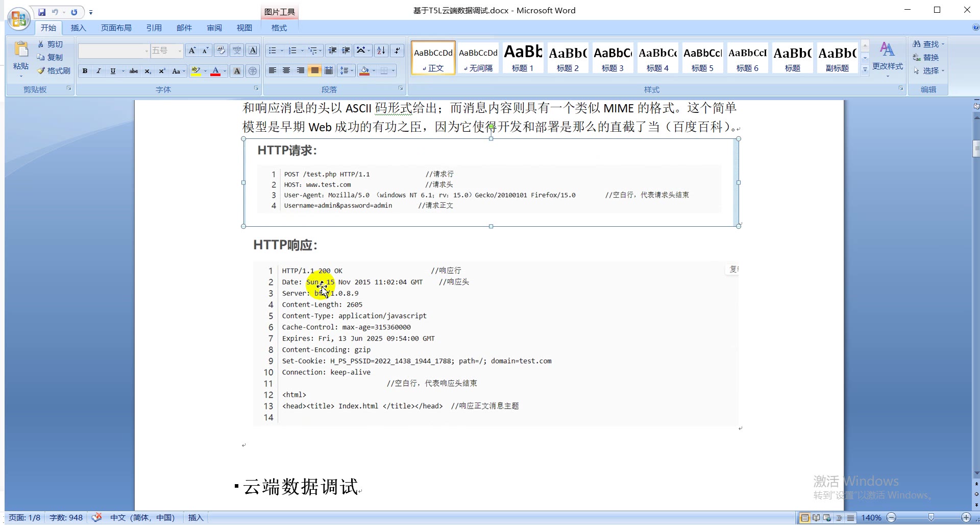Apply the 标题 1 style
Viewport: 980px width, 525px height.
pos(523,58)
